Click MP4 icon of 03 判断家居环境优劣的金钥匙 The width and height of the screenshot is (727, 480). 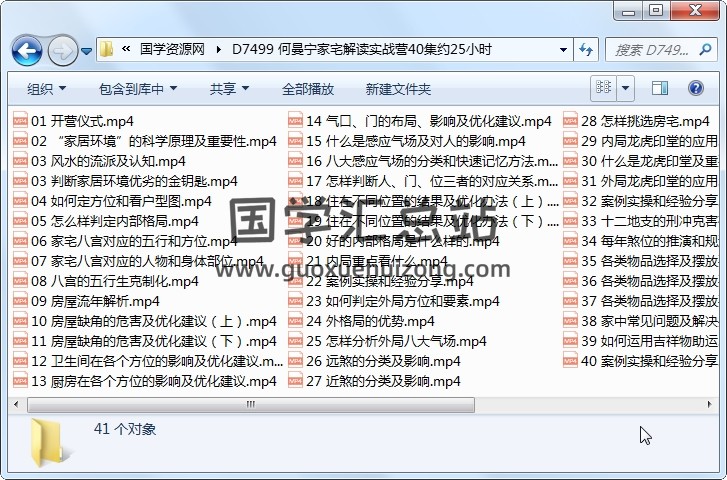[x=20, y=181]
